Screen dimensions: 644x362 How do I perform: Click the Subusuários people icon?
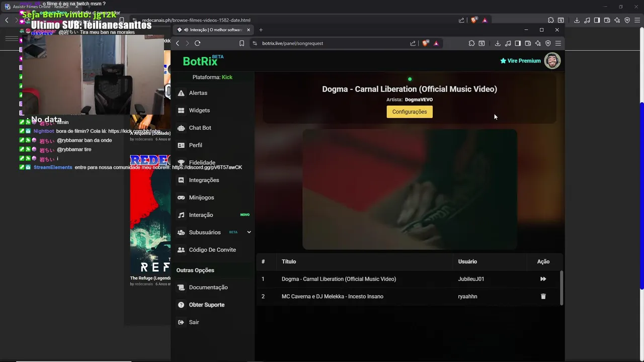pos(181,232)
